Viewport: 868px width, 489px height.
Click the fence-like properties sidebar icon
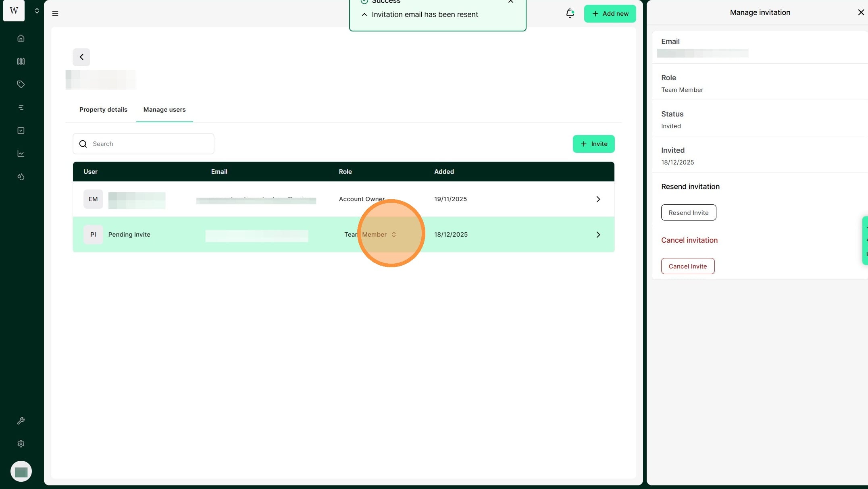21,61
